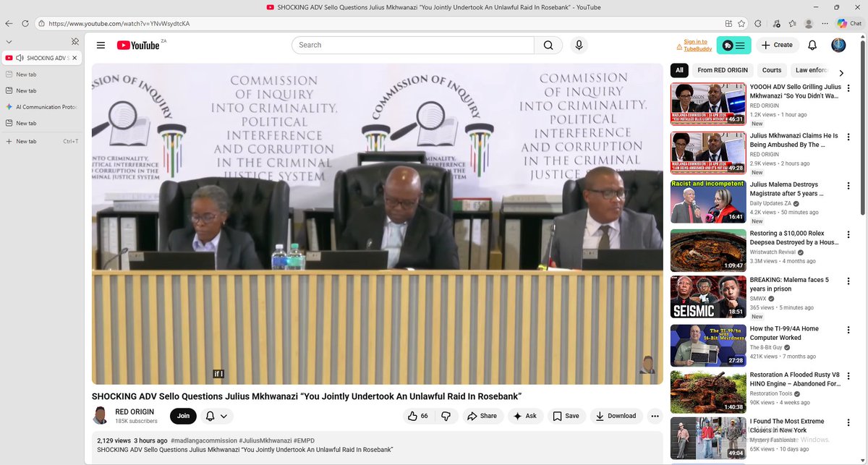The image size is (868, 465).
Task: Open the browser profile avatar icon
Action: 809,23
